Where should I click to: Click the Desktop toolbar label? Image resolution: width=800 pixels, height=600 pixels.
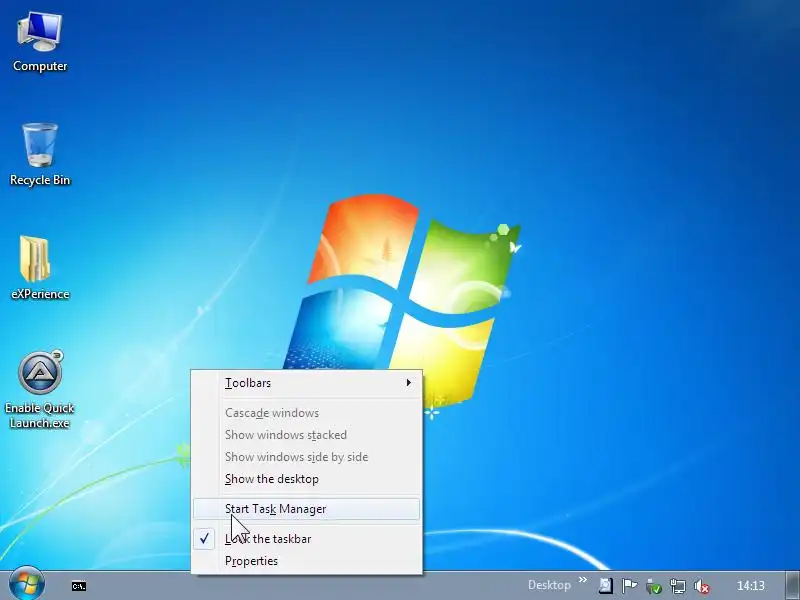[549, 585]
